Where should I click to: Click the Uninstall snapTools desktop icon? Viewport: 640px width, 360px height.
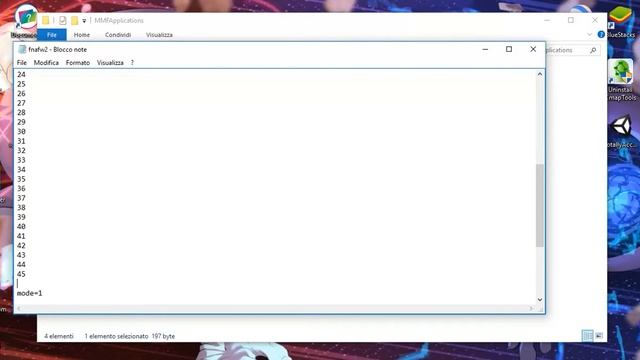tap(621, 80)
